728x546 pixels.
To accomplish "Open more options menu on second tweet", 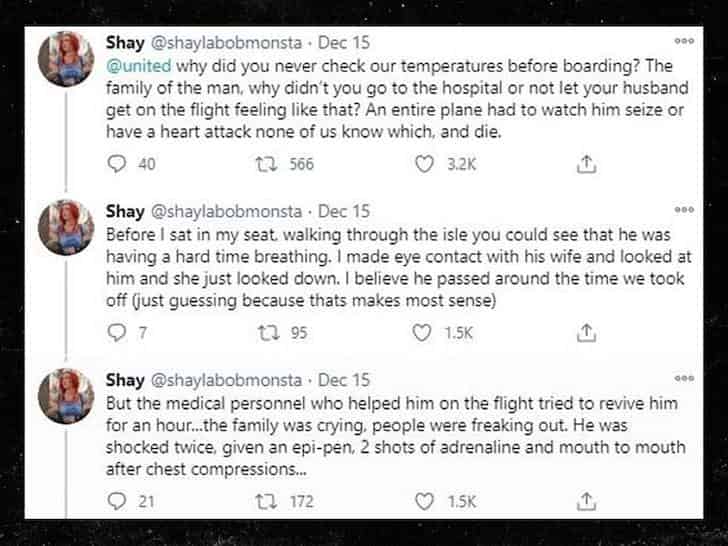I will point(684,210).
